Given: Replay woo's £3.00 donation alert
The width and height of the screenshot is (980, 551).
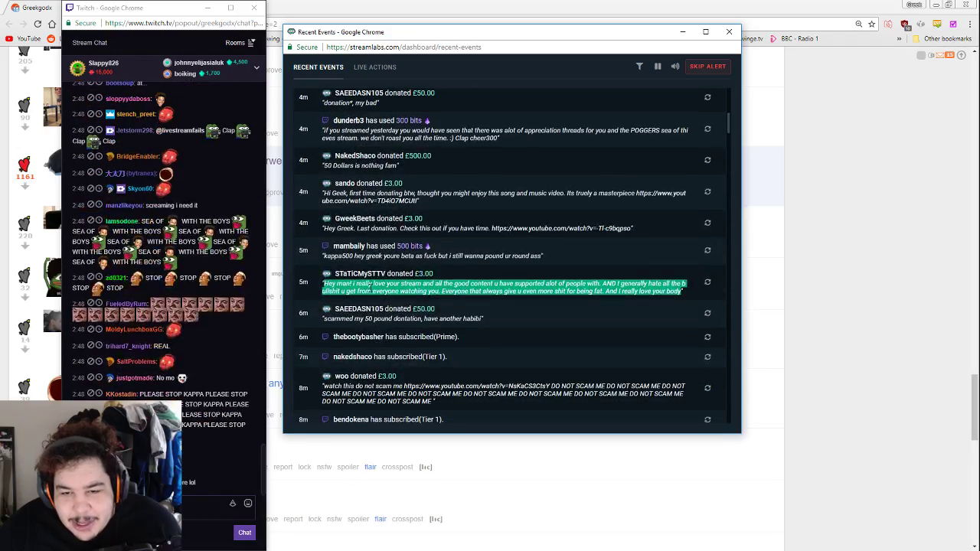Looking at the screenshot, I should click(x=707, y=388).
